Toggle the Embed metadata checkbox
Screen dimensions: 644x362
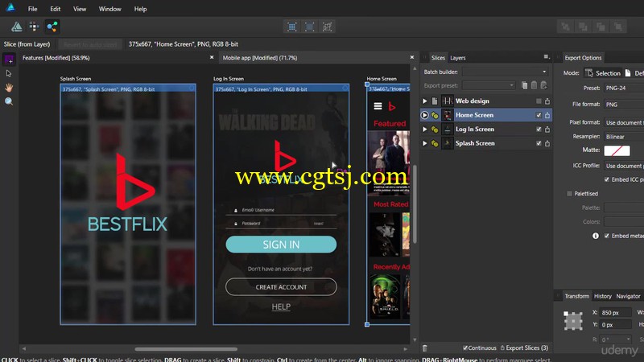coord(607,236)
